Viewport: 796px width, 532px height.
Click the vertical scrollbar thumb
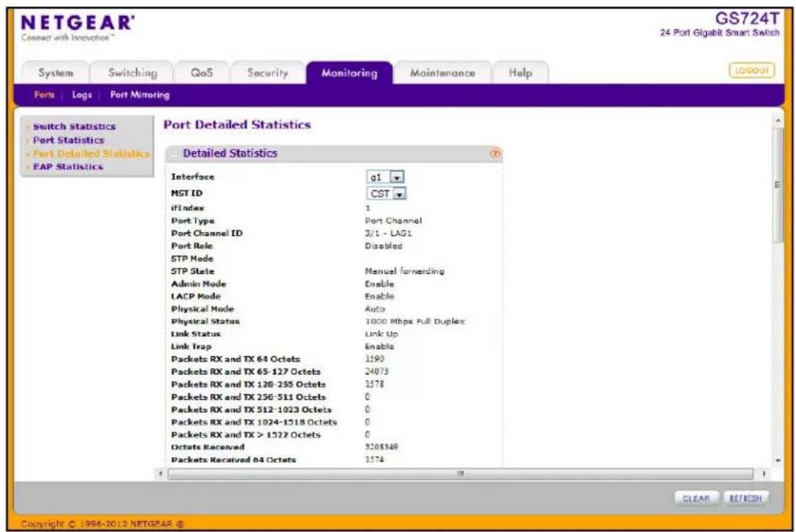(778, 185)
